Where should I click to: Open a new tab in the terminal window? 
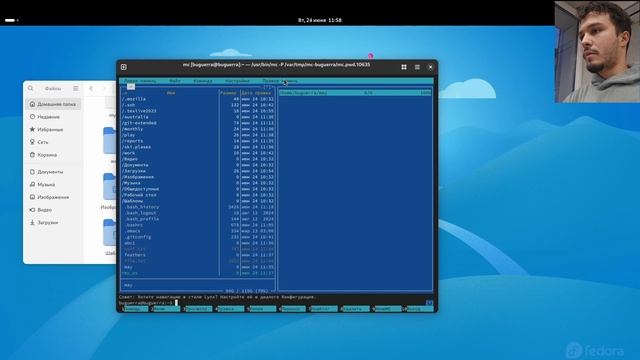(x=124, y=67)
